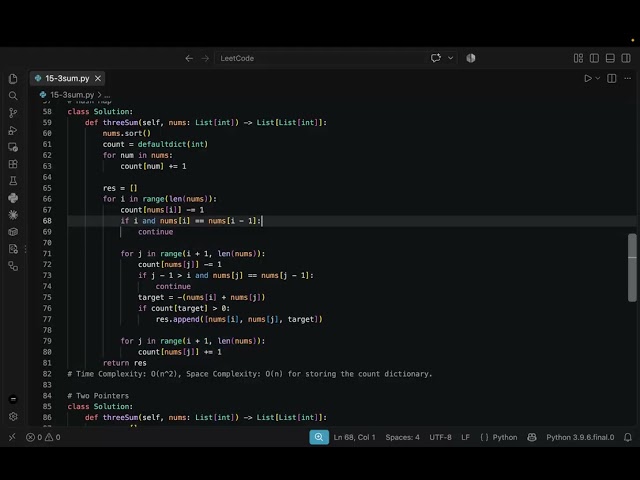Expand the breadcrumb ellipsis after 15-3sum.py
The image size is (640, 480).
(107, 95)
